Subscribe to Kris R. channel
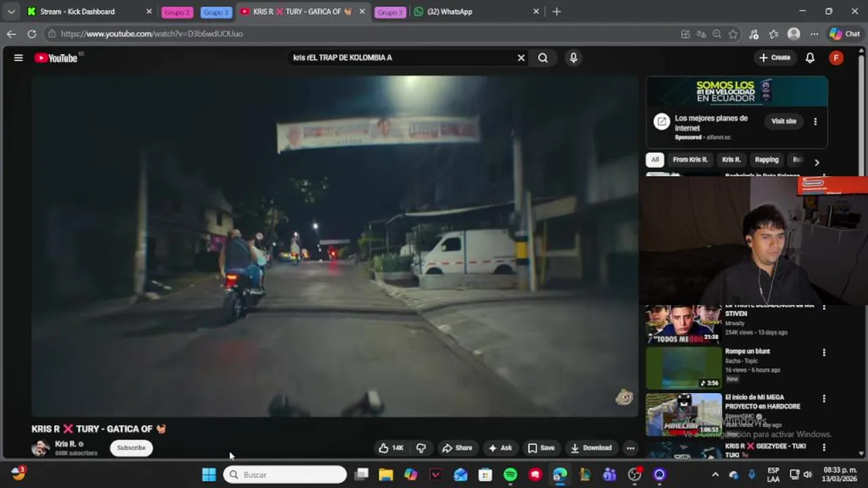Screen dimensions: 868x488 (x=131, y=448)
